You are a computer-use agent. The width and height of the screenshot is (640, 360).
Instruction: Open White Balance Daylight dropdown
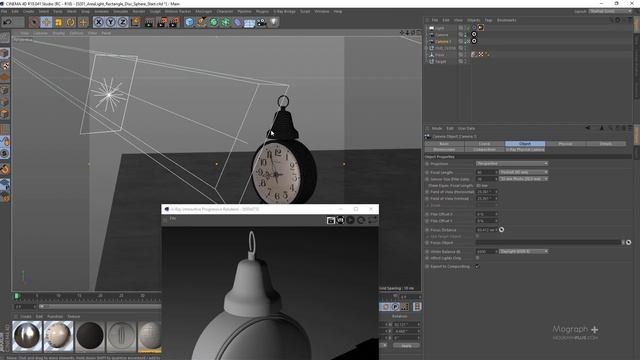[x=524, y=251]
